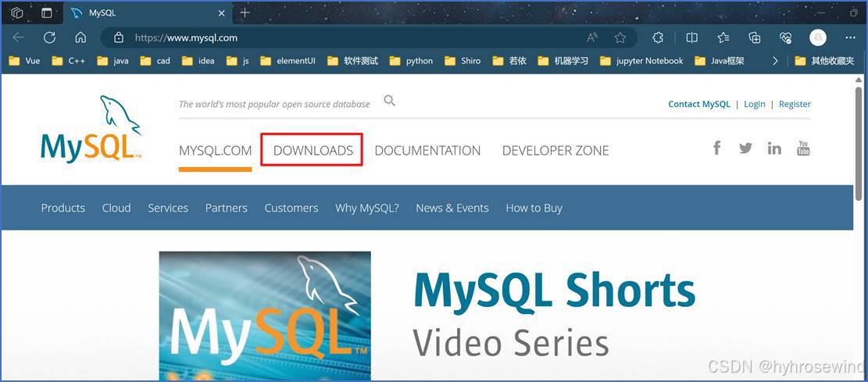Add page to favorites star icon
Viewport: 868px width, 382px height.
pos(620,37)
